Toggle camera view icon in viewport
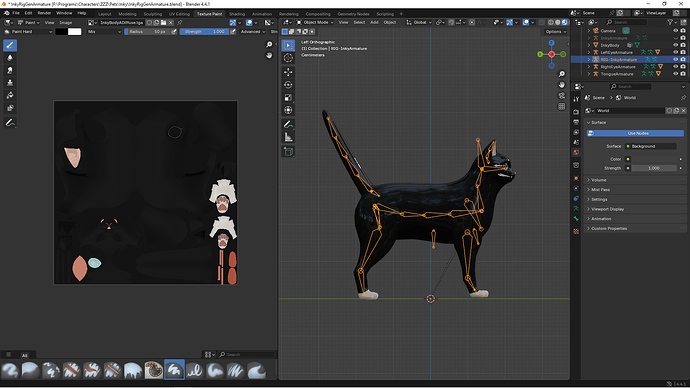 click(x=562, y=95)
